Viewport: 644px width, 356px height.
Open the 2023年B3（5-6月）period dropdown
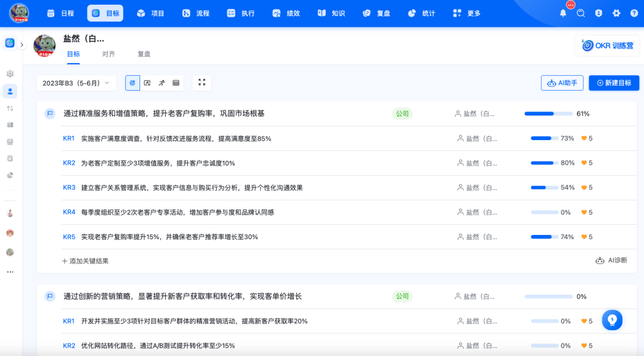[x=76, y=83]
